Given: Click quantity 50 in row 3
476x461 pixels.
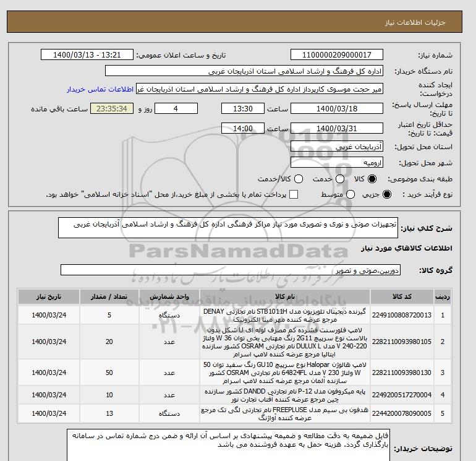Looking at the screenshot, I should click(x=109, y=373).
